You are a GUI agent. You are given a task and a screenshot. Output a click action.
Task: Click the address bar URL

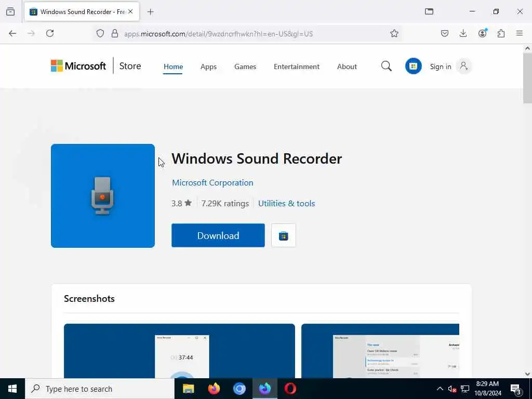tap(219, 34)
